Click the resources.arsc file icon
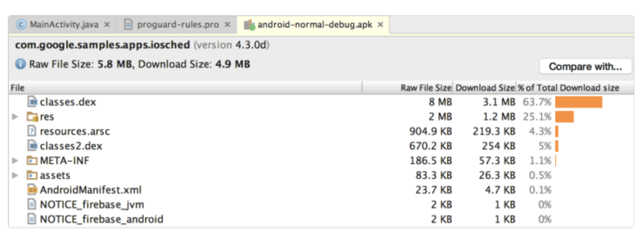This screenshot has height=236, width=644. coord(33,131)
